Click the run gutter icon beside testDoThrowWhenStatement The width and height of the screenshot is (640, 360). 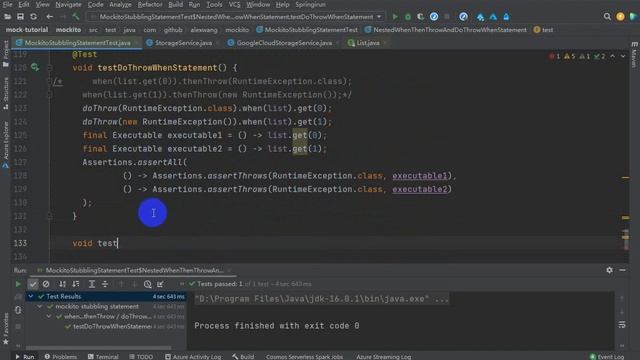[35, 67]
